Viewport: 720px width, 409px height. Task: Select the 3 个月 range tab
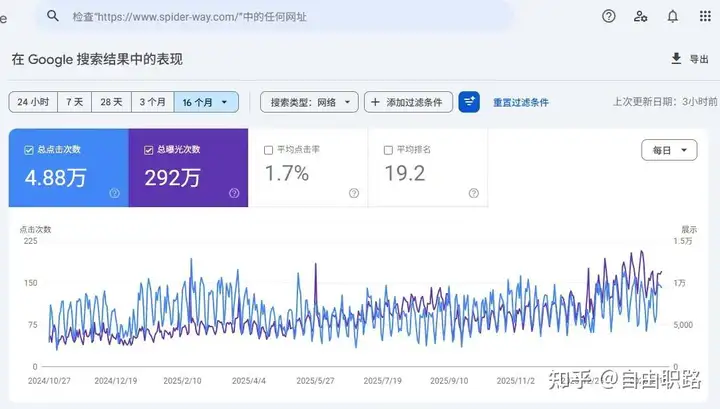click(x=153, y=102)
